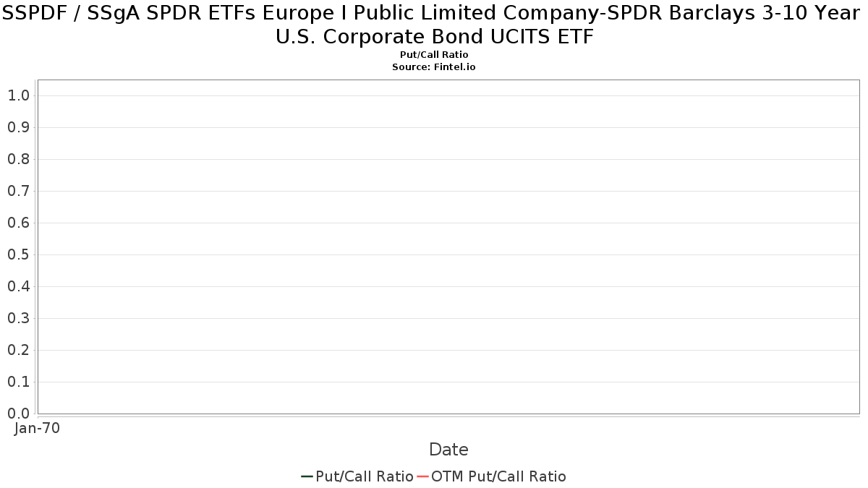Click the U.S. Corporate Bond UCITS ETF title line
Image resolution: width=868 pixels, height=488 pixels.
click(x=434, y=37)
